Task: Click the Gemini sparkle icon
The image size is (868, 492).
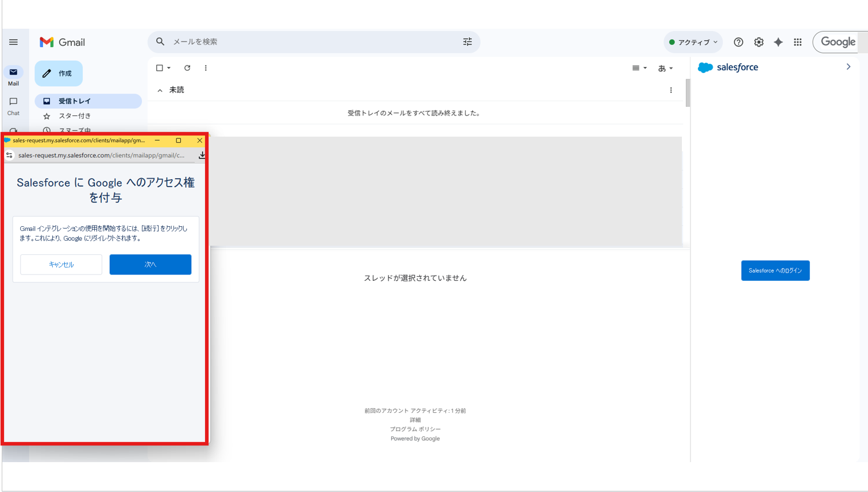Action: 778,42
